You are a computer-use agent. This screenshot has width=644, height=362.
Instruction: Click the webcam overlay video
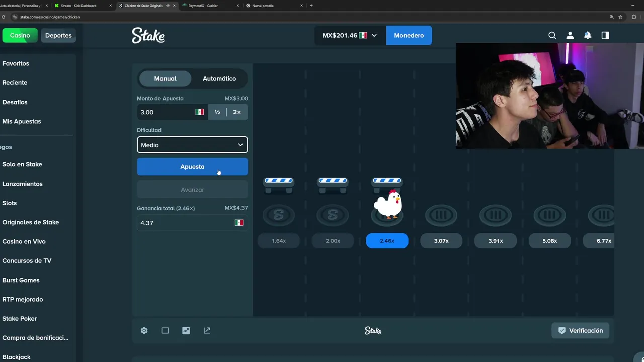point(550,96)
